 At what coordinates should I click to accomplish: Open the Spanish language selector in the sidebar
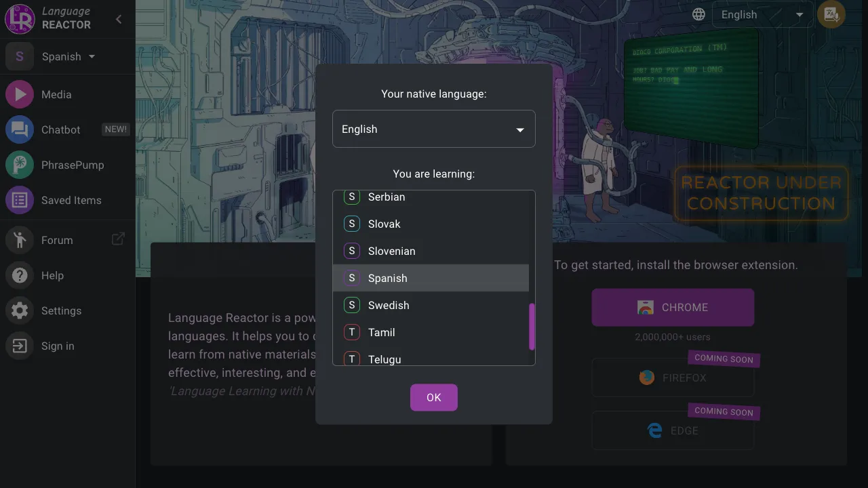68,57
